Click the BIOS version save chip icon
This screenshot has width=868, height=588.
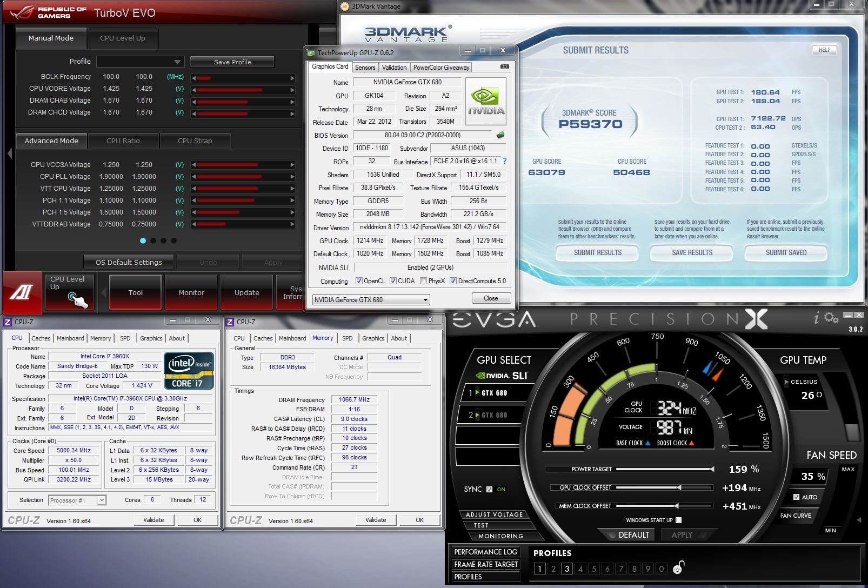pyautogui.click(x=500, y=135)
